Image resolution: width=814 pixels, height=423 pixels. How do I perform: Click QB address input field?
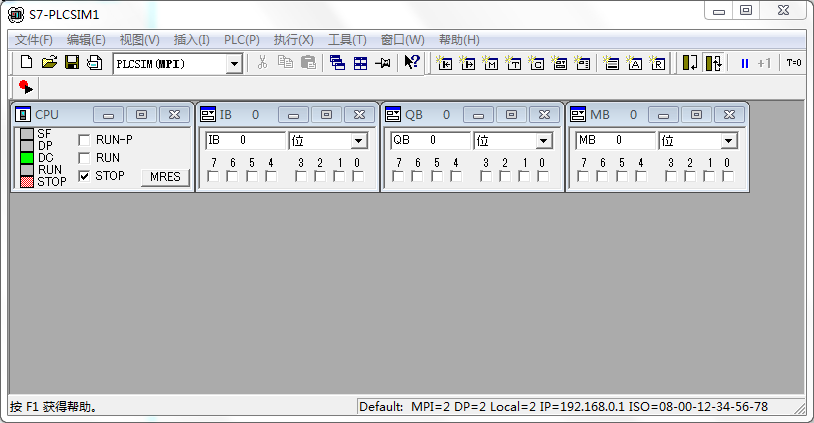pyautogui.click(x=430, y=141)
